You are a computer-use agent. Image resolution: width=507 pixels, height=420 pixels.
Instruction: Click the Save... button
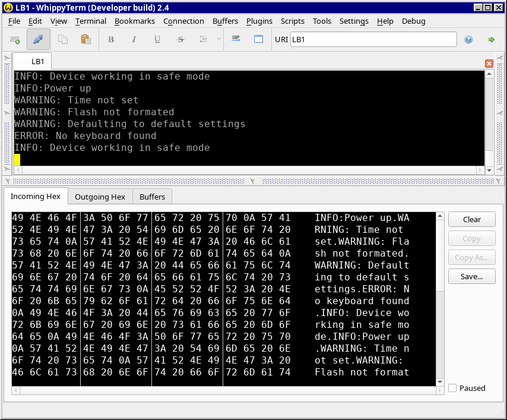tap(472, 277)
